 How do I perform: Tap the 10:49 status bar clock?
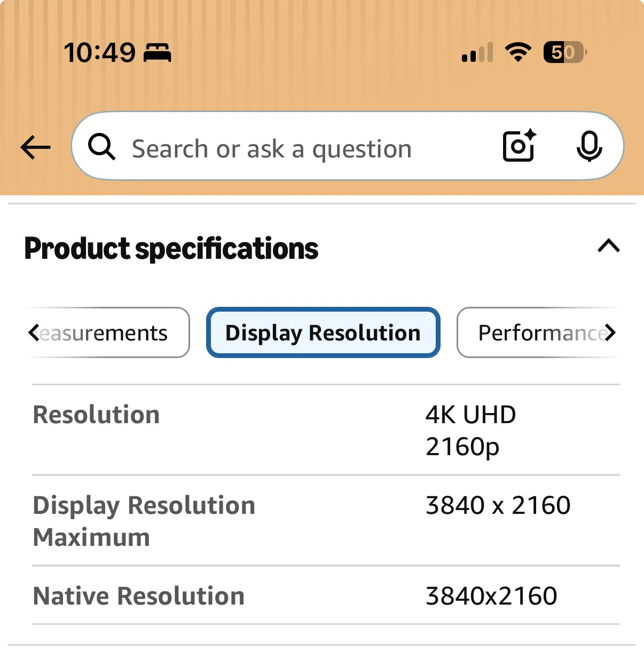(x=100, y=53)
